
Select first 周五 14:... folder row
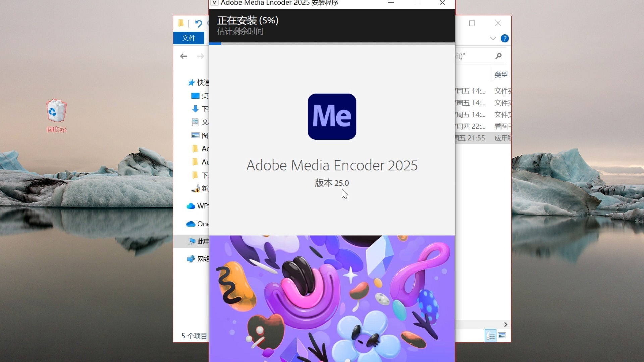[483, 91]
